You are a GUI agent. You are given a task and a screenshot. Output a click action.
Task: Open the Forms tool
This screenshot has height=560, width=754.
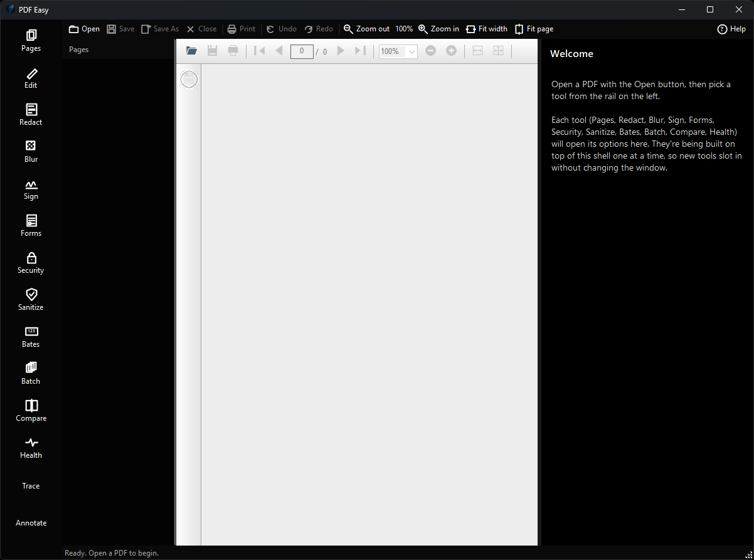(31, 226)
